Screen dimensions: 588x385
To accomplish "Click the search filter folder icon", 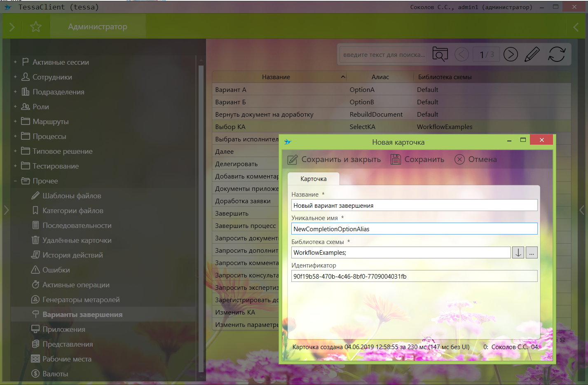I will tap(440, 54).
